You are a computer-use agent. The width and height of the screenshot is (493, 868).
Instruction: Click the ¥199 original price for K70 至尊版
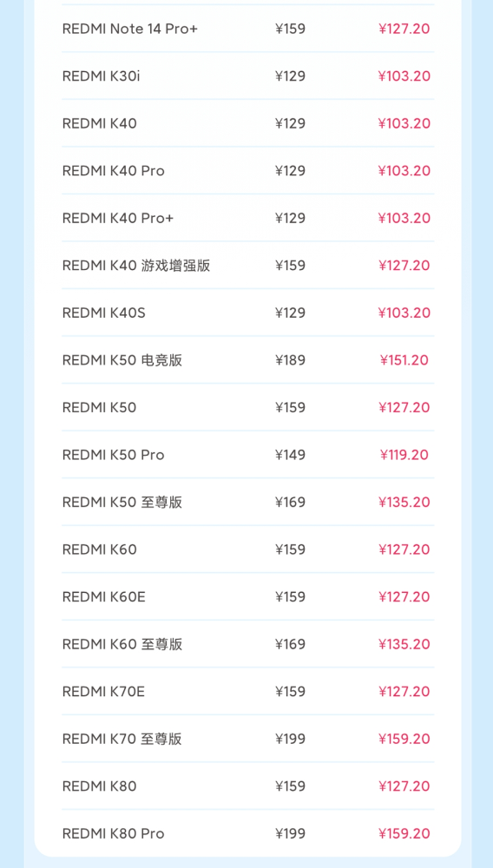click(x=291, y=739)
